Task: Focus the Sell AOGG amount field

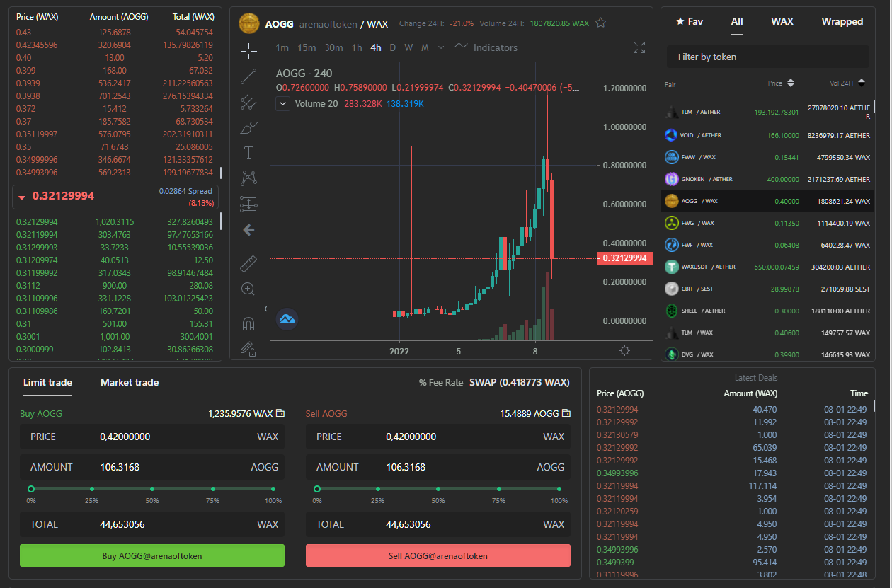Action: pos(438,467)
